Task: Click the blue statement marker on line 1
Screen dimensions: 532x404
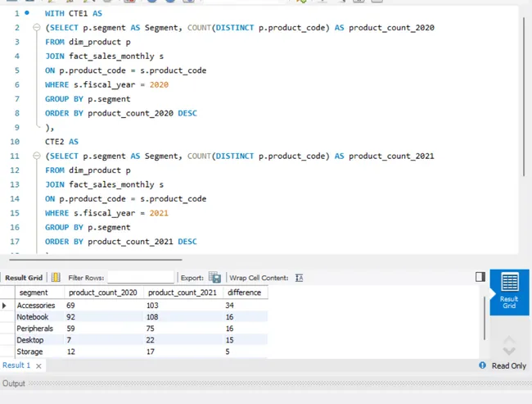Action: (27, 13)
